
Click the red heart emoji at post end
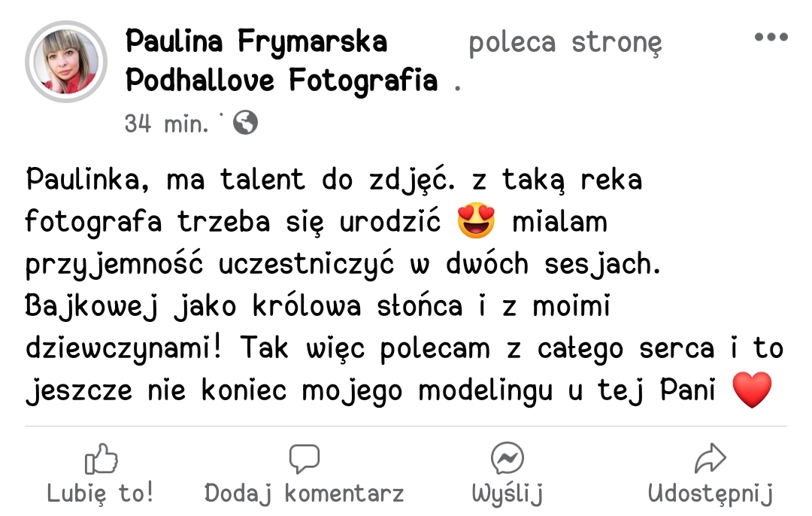(x=752, y=390)
